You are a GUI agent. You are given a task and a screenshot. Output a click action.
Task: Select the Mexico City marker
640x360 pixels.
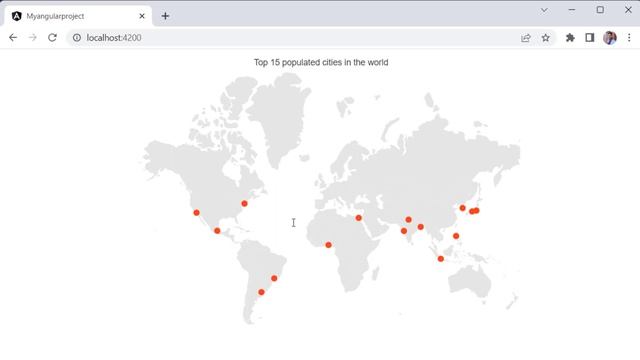pos(217,231)
